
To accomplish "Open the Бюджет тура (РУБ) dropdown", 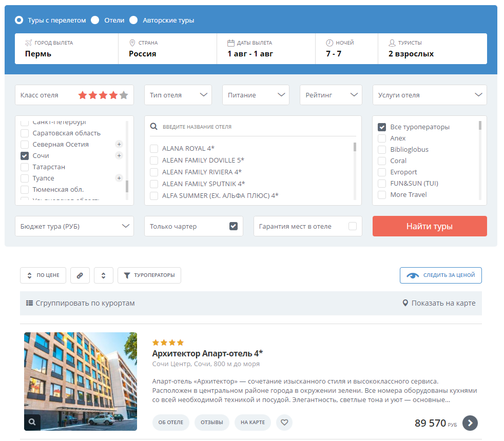I will coord(74,226).
